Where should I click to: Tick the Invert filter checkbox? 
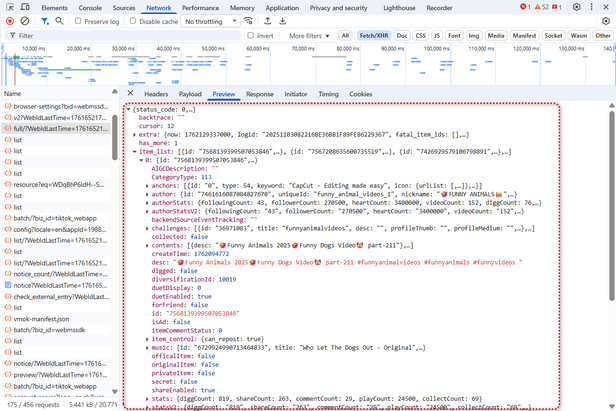tap(251, 35)
